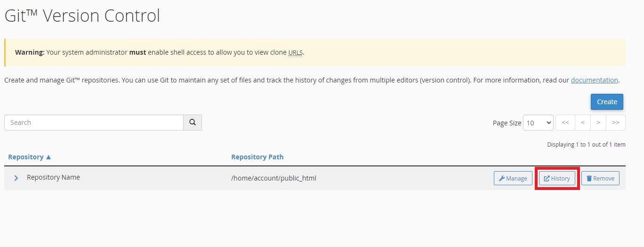
Task: Select the /home/account/public_html path text
Action: coord(274,178)
